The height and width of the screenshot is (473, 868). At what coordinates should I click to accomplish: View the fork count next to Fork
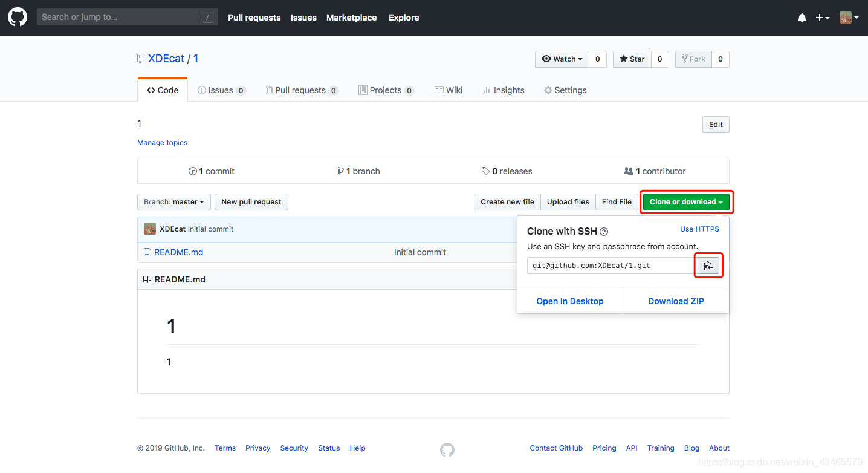point(720,59)
